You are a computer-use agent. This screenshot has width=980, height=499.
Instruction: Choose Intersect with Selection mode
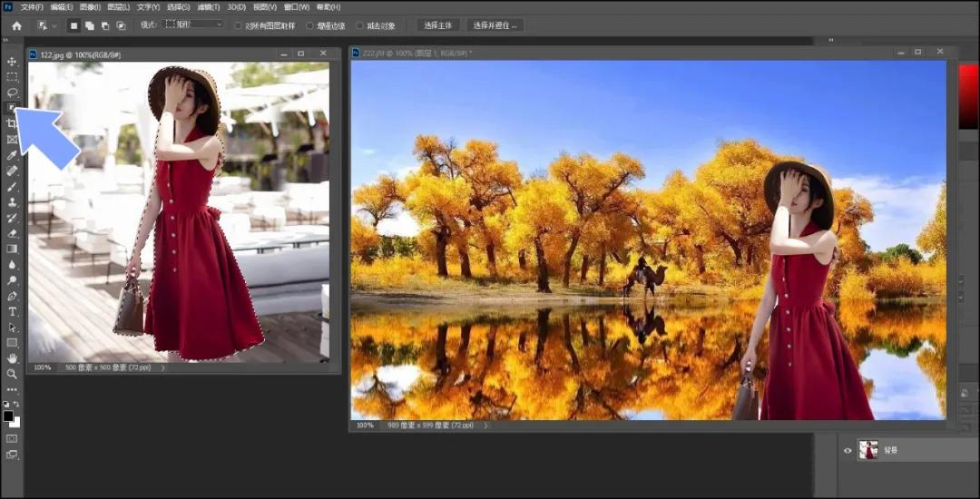[121, 25]
